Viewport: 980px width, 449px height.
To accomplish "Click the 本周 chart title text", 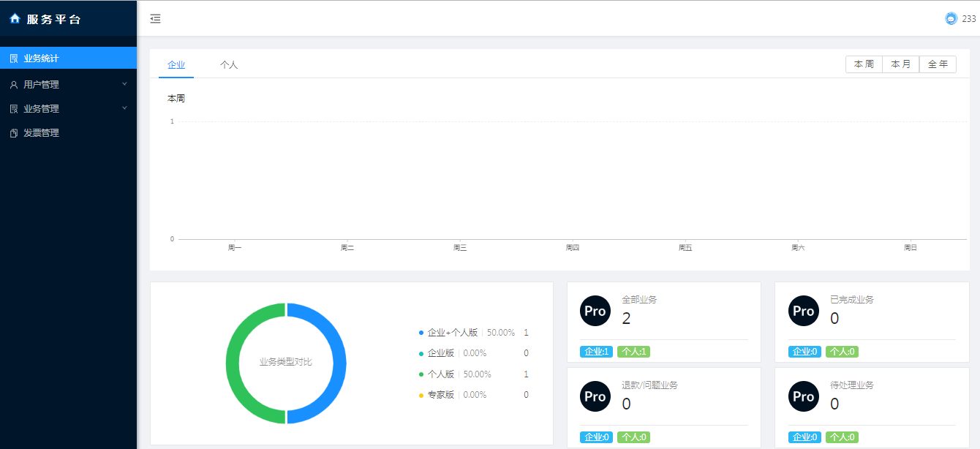I will 176,98.
